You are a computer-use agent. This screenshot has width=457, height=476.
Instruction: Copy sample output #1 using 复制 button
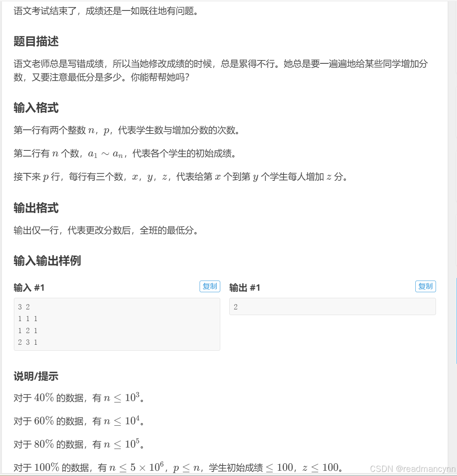click(x=425, y=286)
